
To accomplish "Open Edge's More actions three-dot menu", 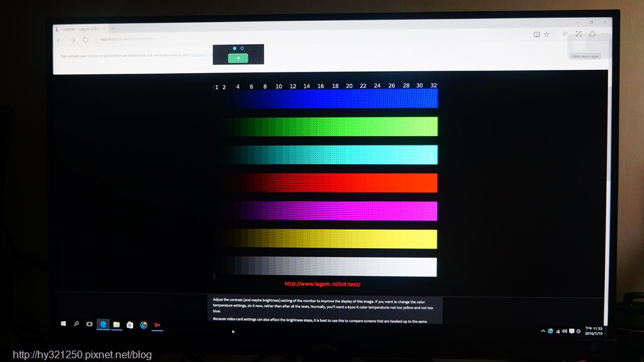I will [605, 34].
